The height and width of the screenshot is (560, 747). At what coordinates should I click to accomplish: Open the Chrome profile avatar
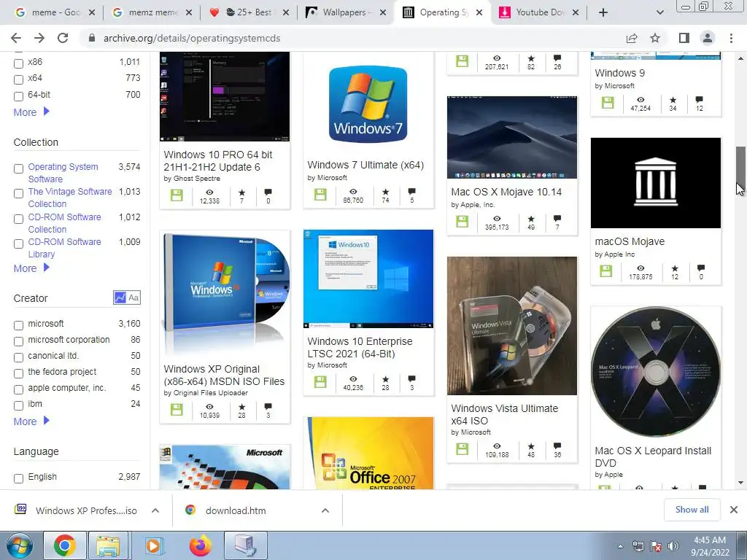[x=708, y=38]
